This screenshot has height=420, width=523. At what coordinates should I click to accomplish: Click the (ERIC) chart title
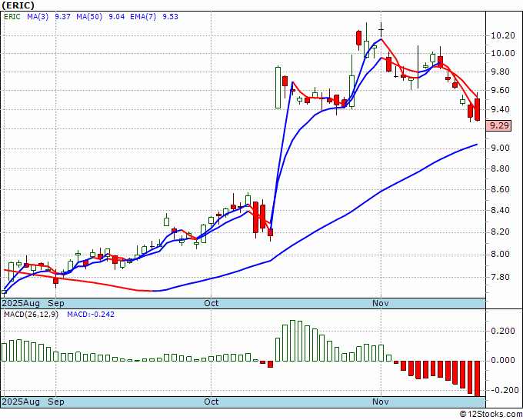tap(18, 5)
